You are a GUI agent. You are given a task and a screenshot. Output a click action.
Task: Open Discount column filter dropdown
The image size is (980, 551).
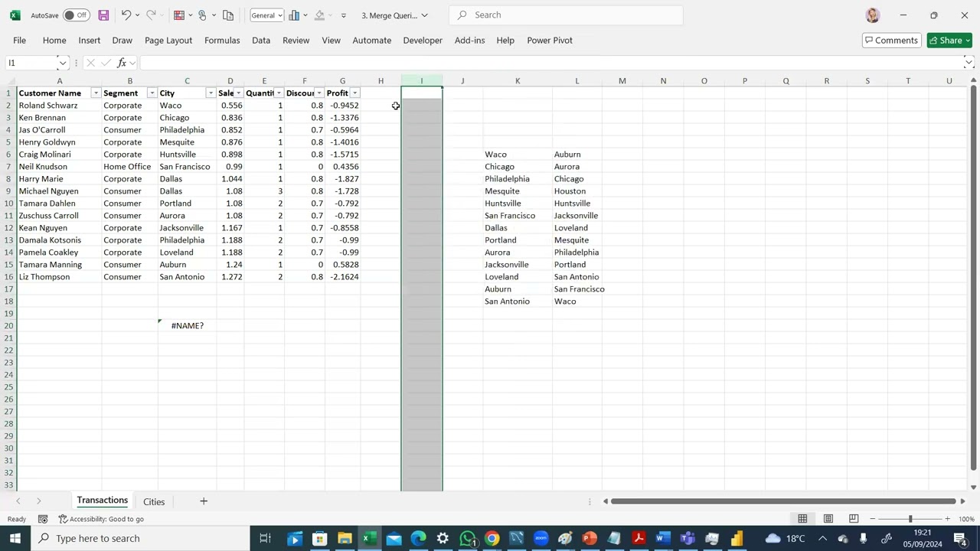click(319, 93)
